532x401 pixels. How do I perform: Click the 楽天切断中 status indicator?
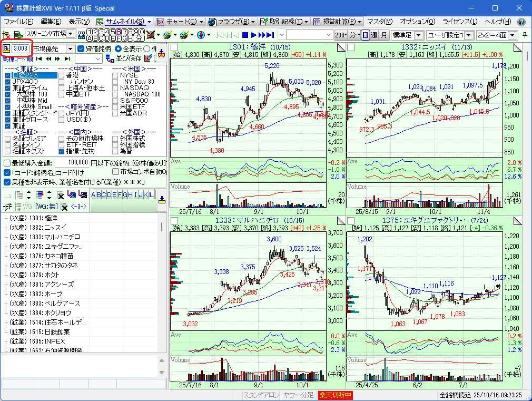click(x=335, y=395)
